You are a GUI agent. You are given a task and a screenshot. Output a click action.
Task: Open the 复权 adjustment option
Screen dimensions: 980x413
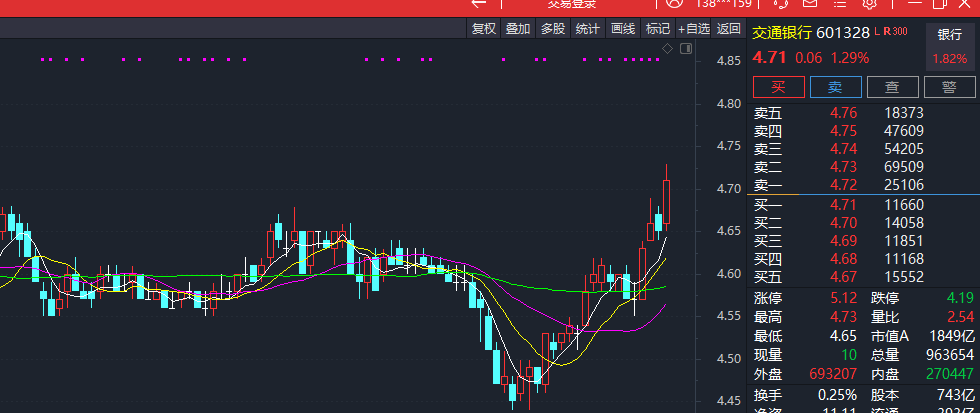pos(484,29)
